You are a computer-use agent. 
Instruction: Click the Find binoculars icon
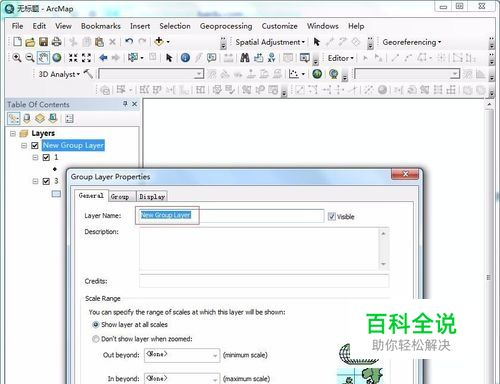[245, 58]
